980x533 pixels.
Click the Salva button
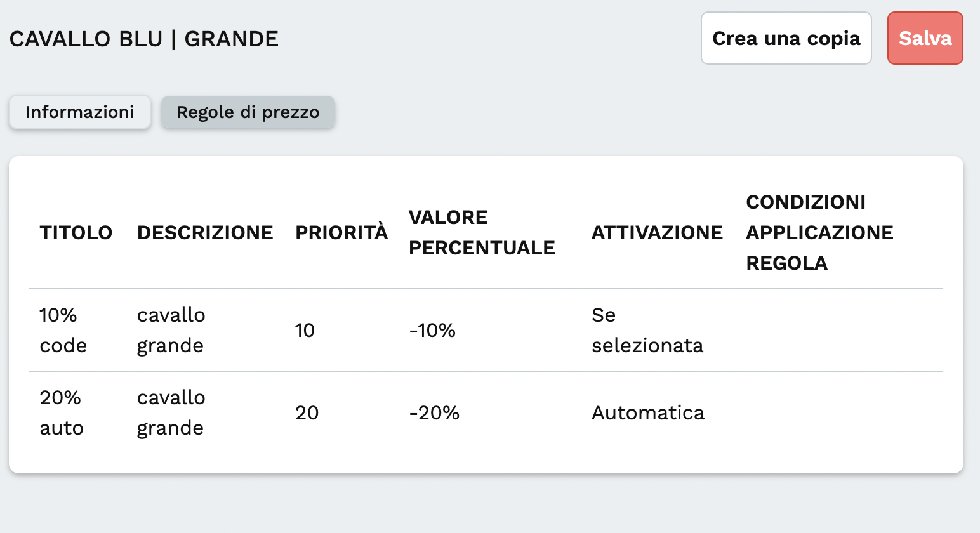pos(925,38)
